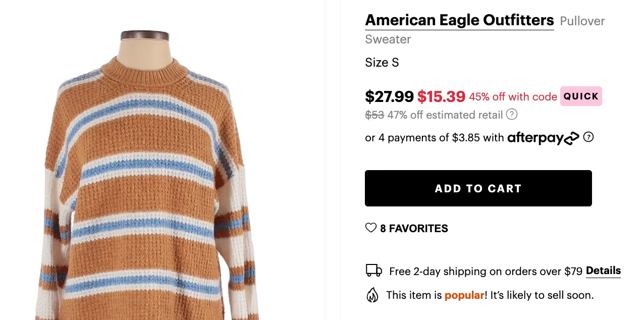Viewport: 644px width, 320px height.
Task: Click the Afterpay logo
Action: (x=543, y=138)
